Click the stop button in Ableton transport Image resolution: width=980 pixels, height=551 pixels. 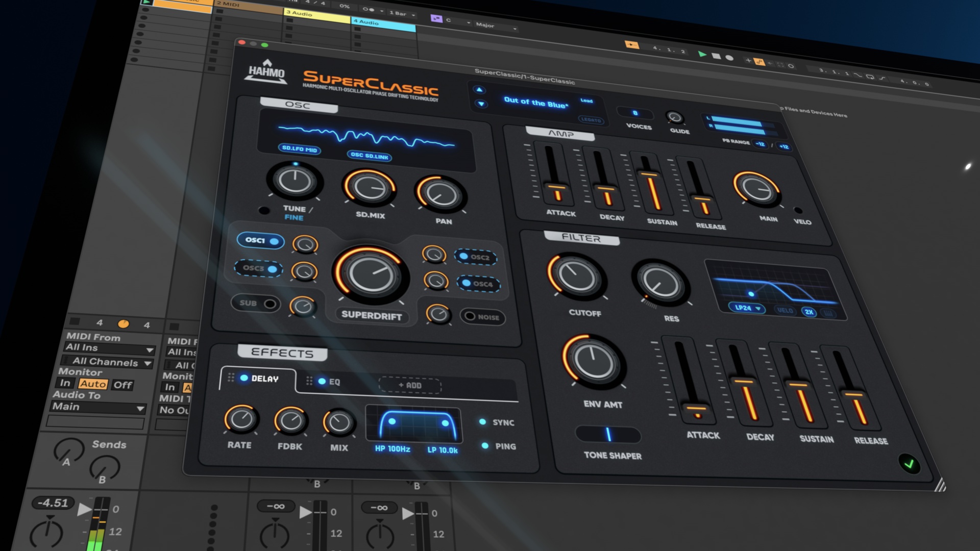point(717,56)
